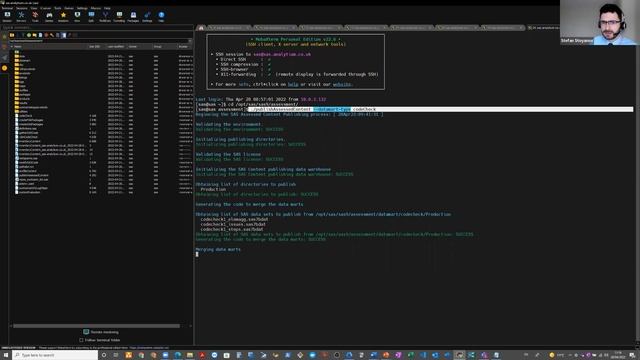Switch to the home terminal tab

(x=201, y=28)
